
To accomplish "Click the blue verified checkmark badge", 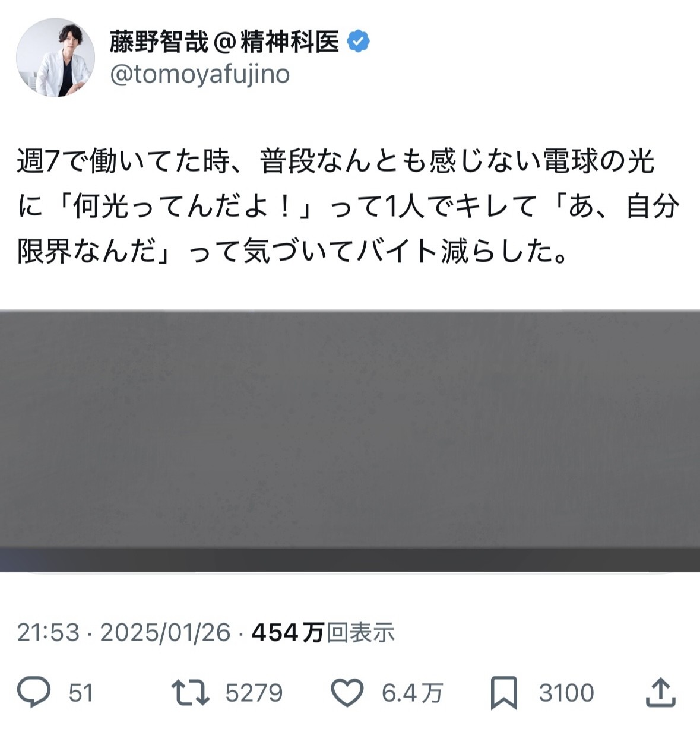I will [x=358, y=41].
